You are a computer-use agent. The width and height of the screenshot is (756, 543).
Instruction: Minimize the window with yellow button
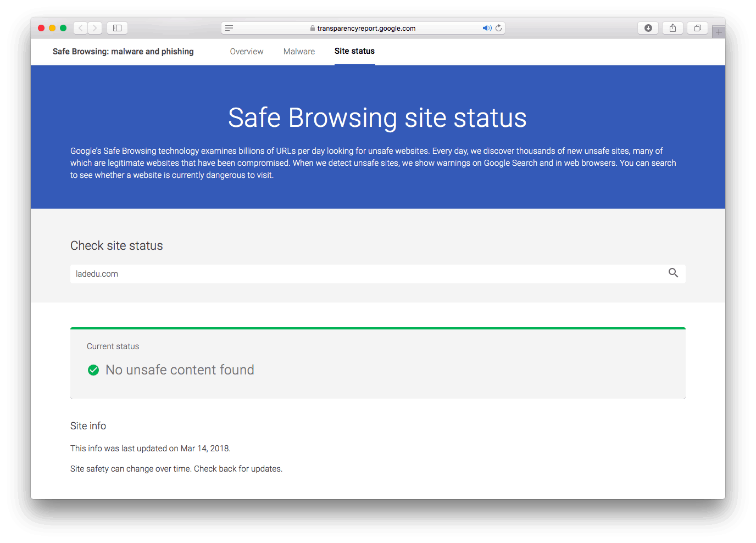click(x=52, y=28)
